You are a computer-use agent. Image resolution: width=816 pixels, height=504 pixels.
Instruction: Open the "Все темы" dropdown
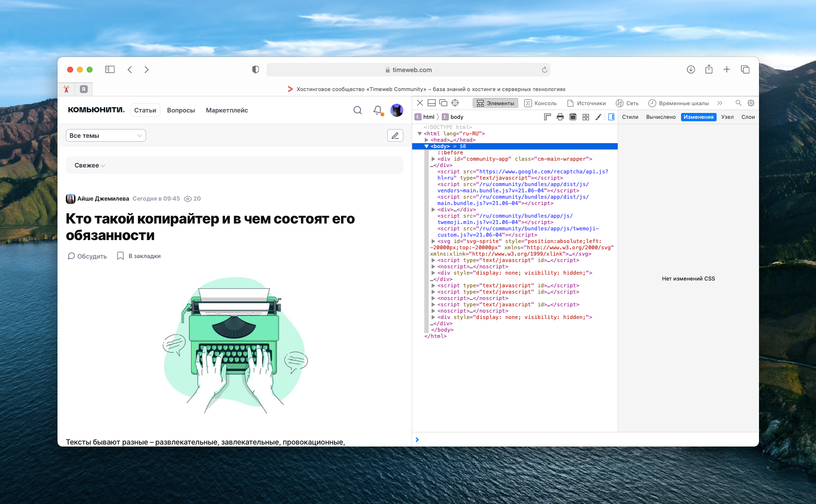tap(106, 135)
